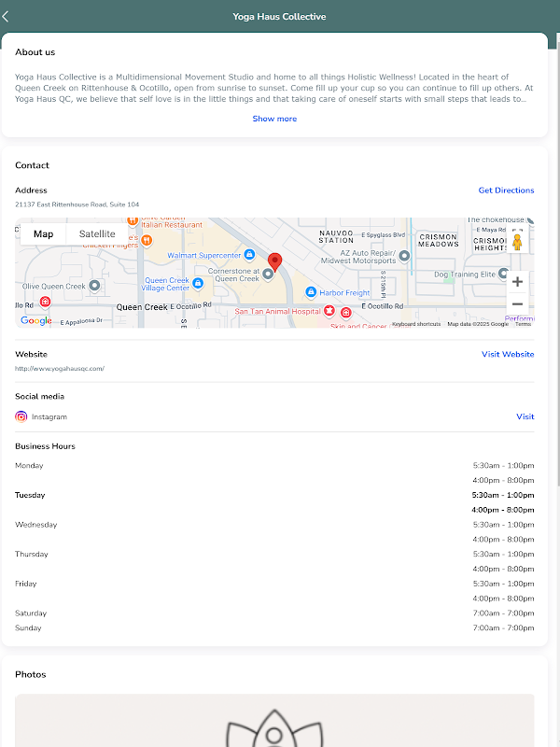Click the red location pin on map
560x747 pixels.
274,261
